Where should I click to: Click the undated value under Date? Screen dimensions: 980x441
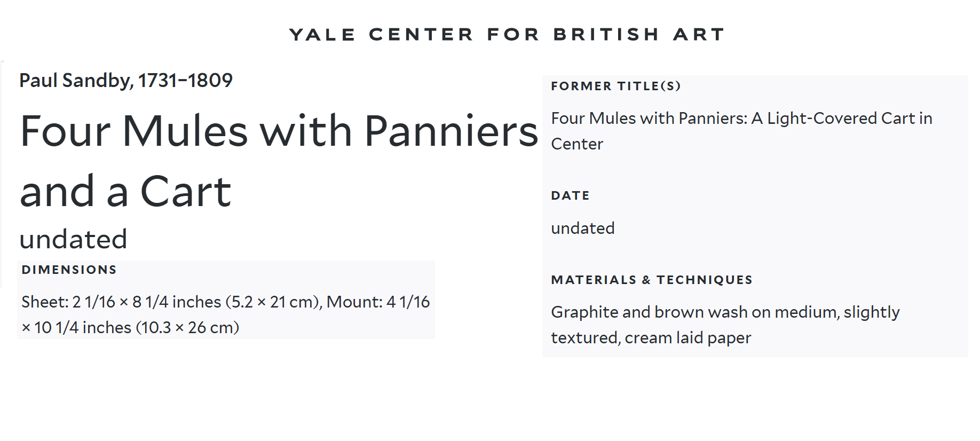click(x=583, y=228)
